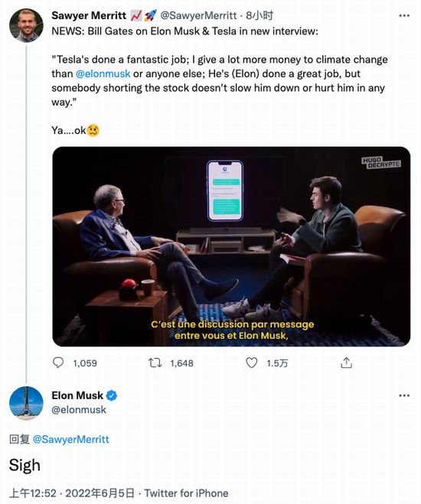Viewport: 421px width, 504px height.
Task: Open Elon Musk's avatar image
Action: click(26, 403)
